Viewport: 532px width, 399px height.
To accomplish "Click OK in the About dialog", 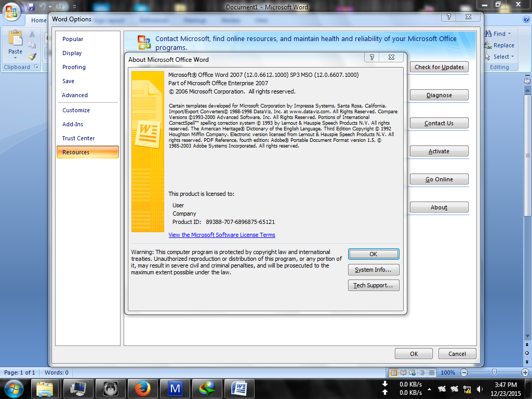I will [x=374, y=254].
